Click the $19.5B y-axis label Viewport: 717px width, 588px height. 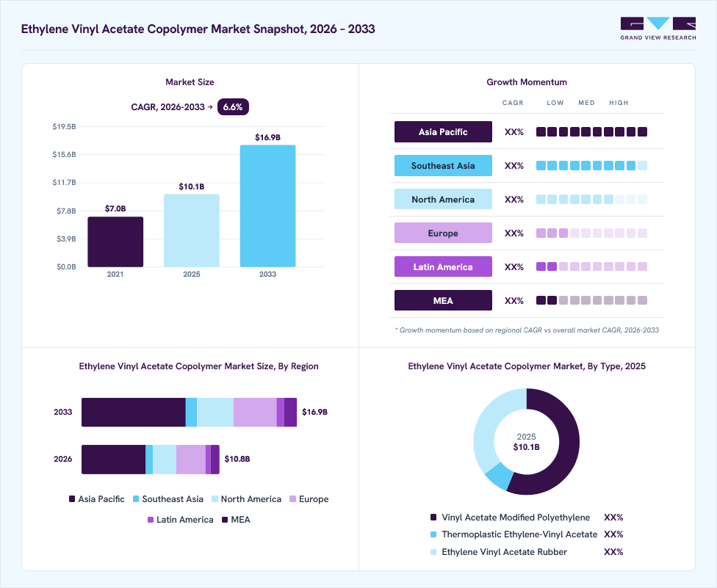point(64,126)
